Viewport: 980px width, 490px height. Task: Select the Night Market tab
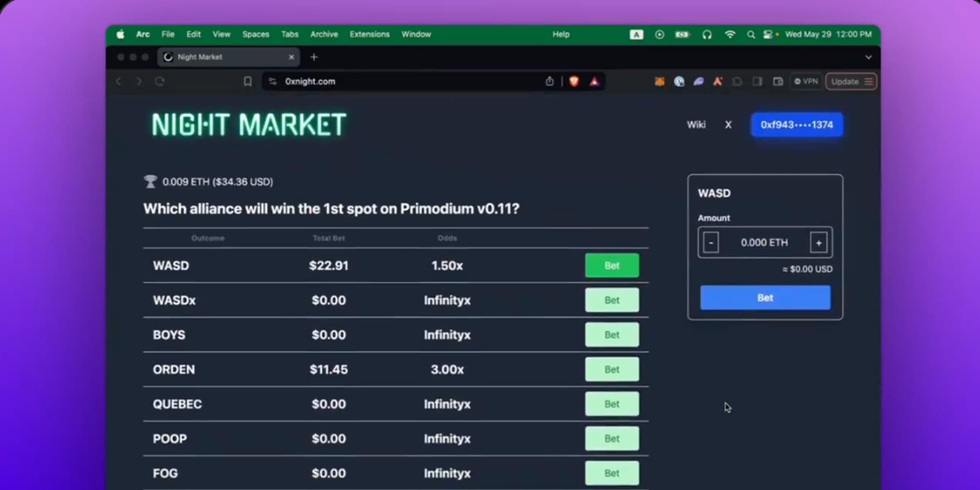point(229,57)
